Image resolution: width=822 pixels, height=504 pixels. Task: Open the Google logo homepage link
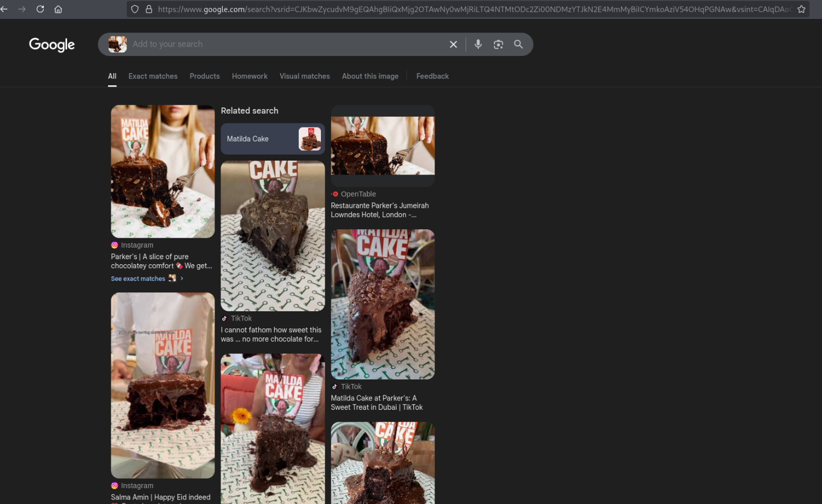point(52,44)
